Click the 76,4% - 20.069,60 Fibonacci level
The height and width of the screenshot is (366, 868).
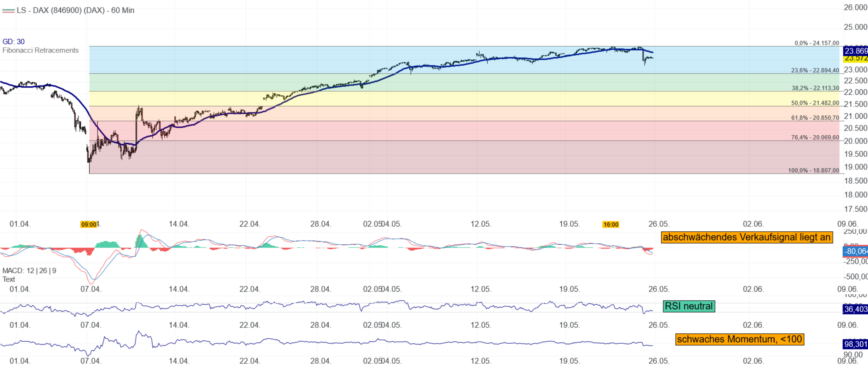pyautogui.click(x=815, y=137)
